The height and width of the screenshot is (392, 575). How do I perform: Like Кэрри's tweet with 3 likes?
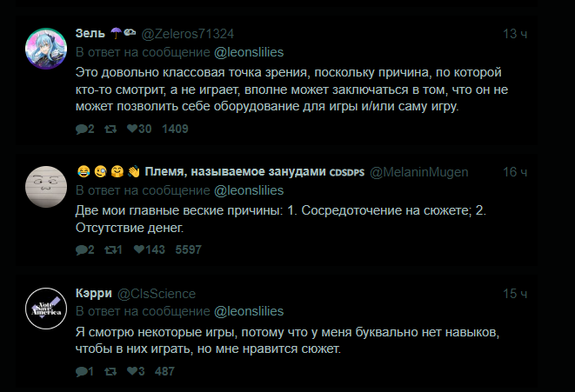132,371
